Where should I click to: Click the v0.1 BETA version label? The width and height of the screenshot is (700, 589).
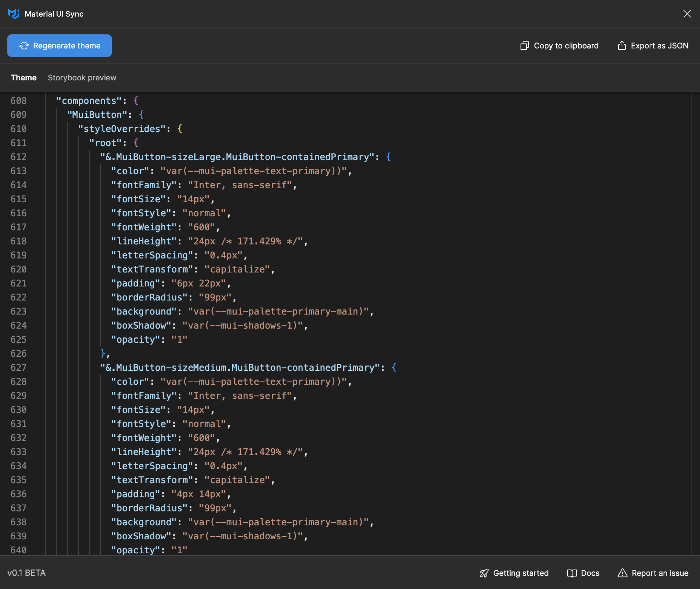(x=26, y=573)
